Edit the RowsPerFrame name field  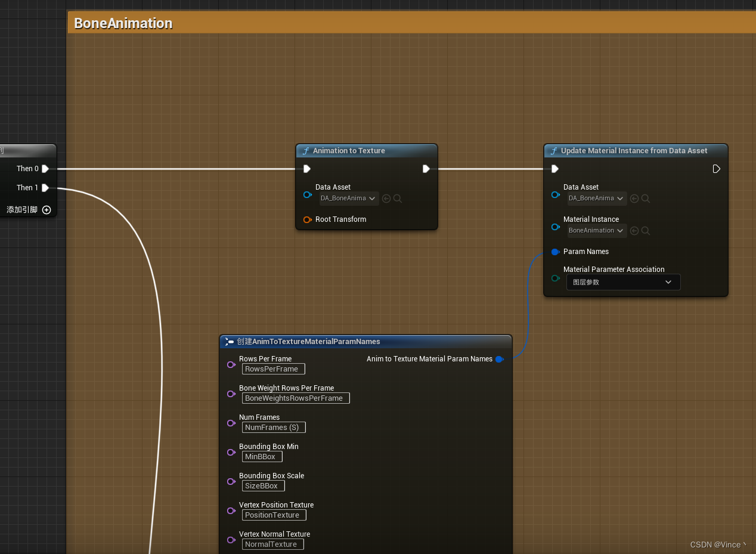pyautogui.click(x=274, y=369)
